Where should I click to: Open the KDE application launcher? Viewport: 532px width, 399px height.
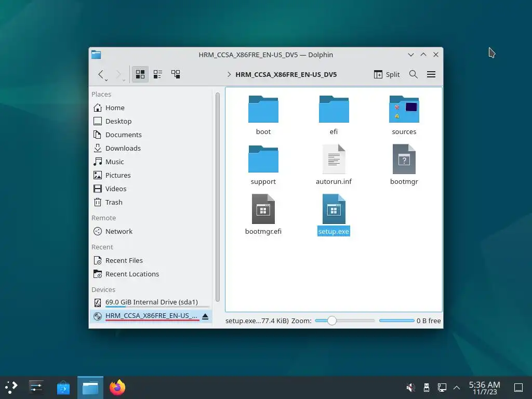(x=11, y=388)
